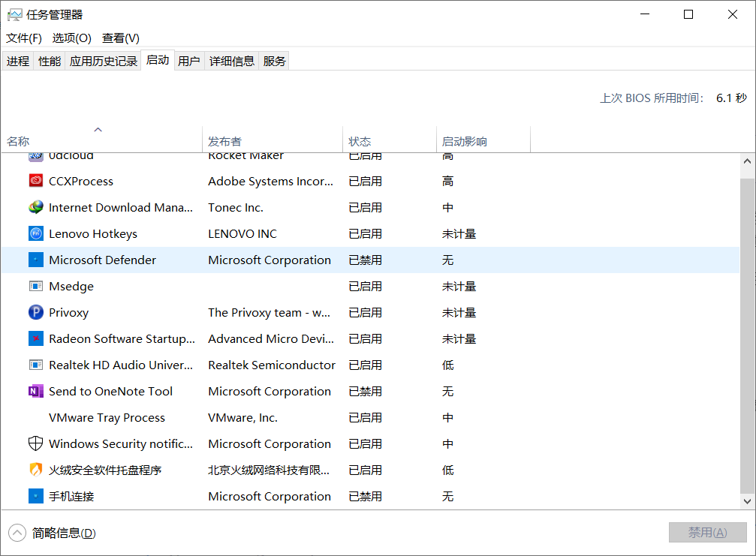Select the CCXProcess row name
Image resolution: width=756 pixels, height=556 pixels.
(81, 181)
